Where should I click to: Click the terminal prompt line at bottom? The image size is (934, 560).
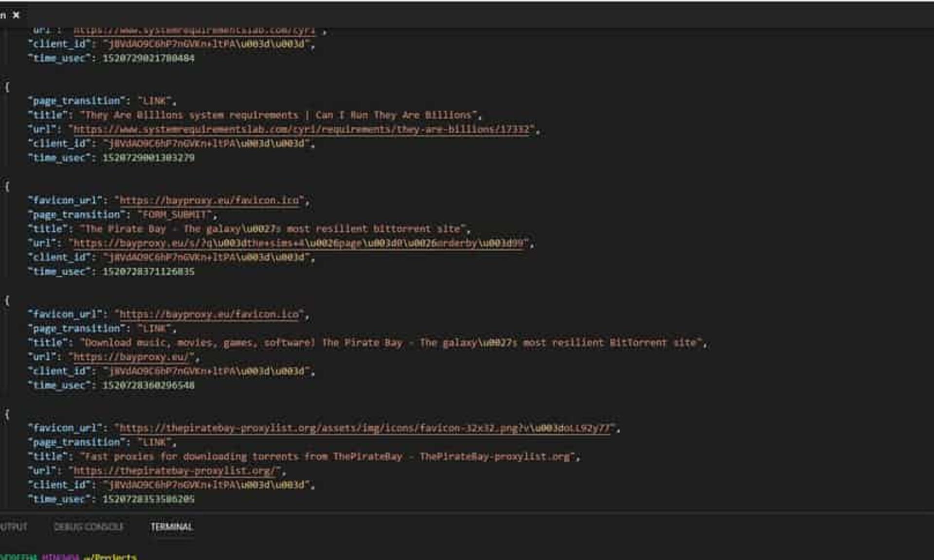[x=68, y=557]
